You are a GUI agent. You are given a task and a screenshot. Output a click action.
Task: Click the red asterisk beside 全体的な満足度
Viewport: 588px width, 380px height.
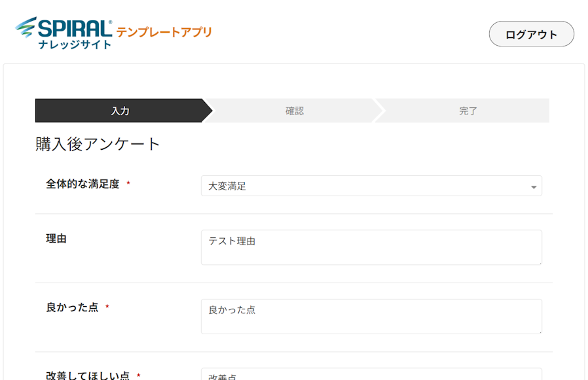point(128,184)
